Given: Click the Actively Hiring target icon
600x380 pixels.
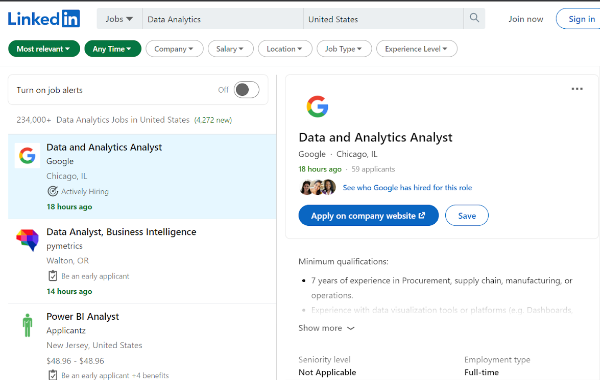Looking at the screenshot, I should (x=52, y=191).
